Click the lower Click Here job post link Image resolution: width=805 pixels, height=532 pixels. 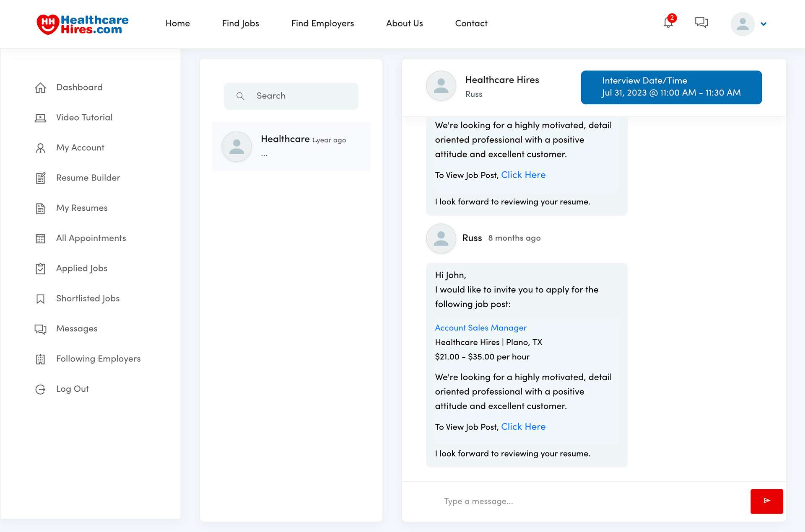(x=523, y=427)
